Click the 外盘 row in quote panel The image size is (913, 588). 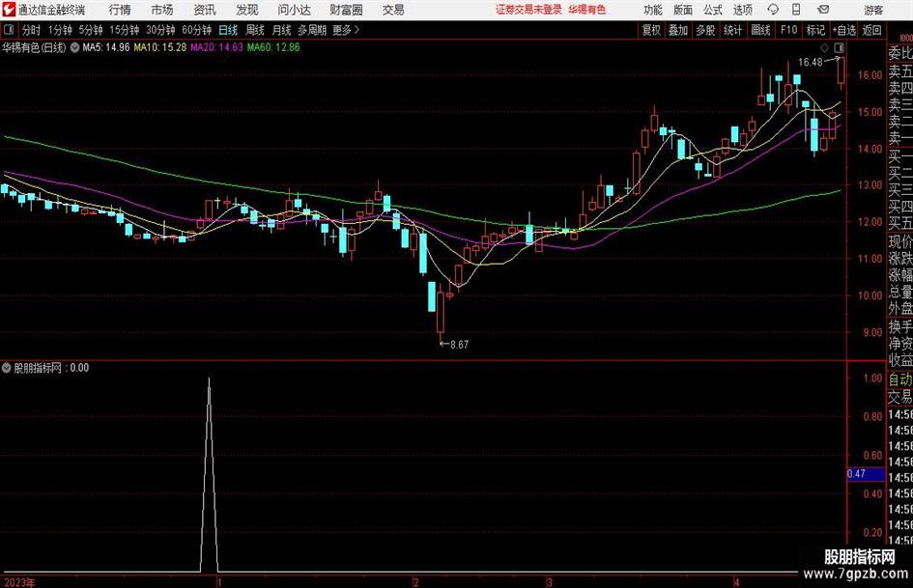pyautogui.click(x=900, y=309)
